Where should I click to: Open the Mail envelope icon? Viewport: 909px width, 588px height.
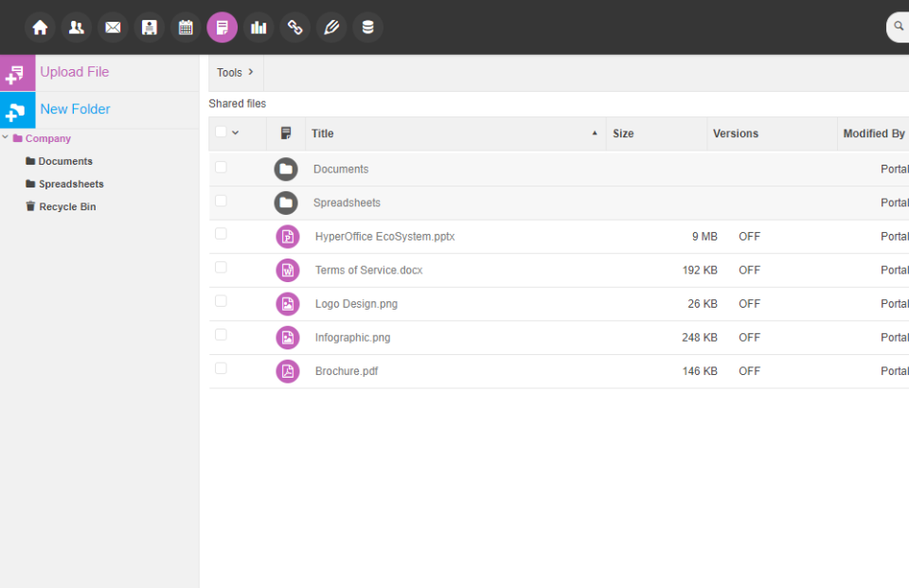pos(113,27)
